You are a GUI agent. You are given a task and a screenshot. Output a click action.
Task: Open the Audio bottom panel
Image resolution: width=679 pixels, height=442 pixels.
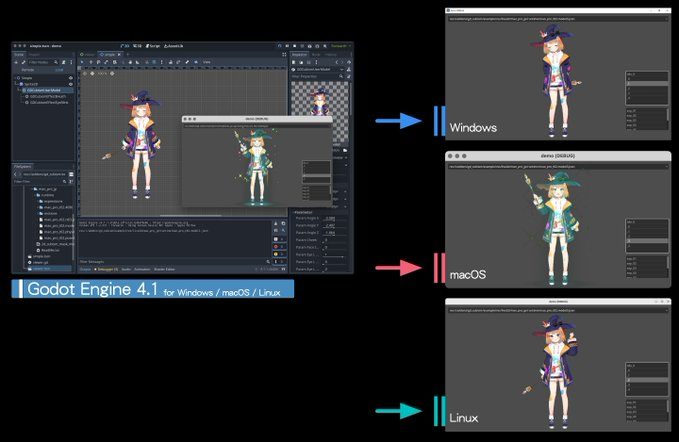126,269
